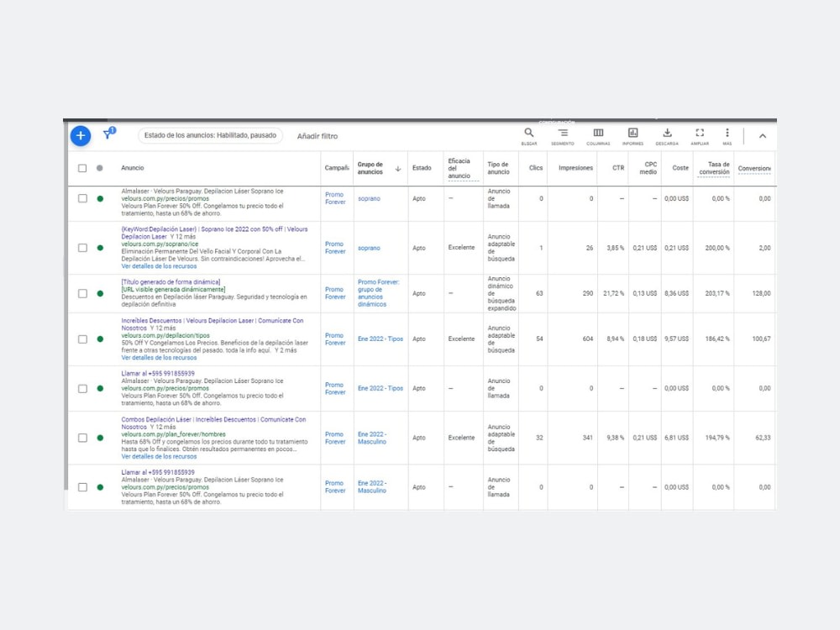Image resolution: width=840 pixels, height=630 pixels.
Task: Open status dot dropdown for Combos Depilación Láser ad
Action: [100, 438]
